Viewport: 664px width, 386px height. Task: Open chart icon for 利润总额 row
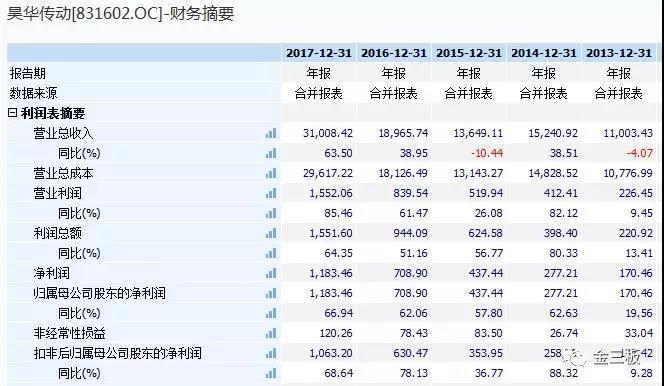[x=271, y=233]
